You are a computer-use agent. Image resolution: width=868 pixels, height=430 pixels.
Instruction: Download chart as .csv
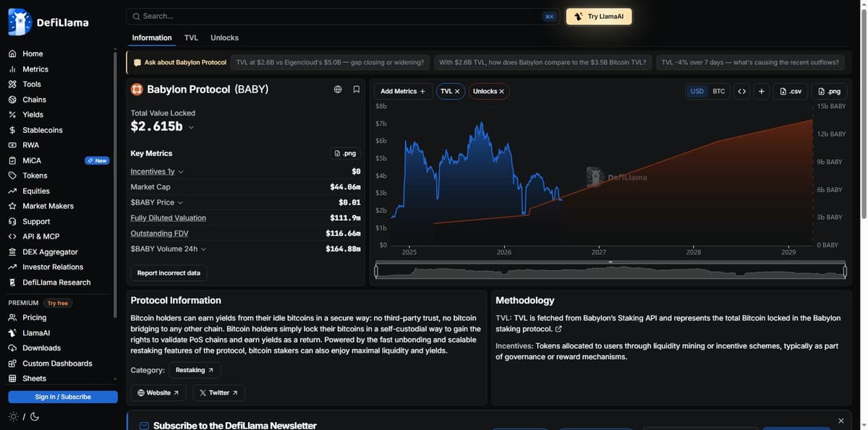790,91
